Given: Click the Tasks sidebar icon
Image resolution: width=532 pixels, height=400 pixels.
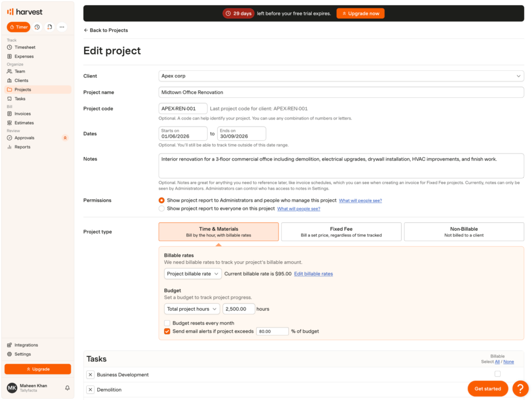Looking at the screenshot, I should [x=9, y=99].
